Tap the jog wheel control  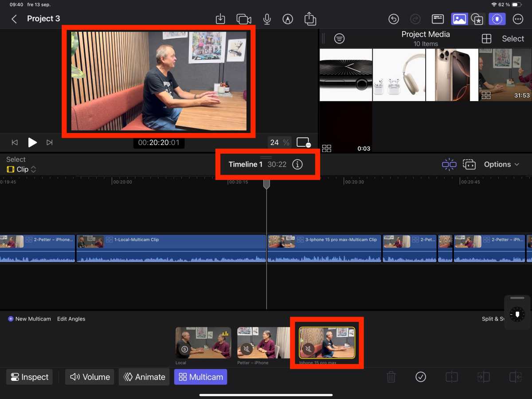(x=517, y=314)
